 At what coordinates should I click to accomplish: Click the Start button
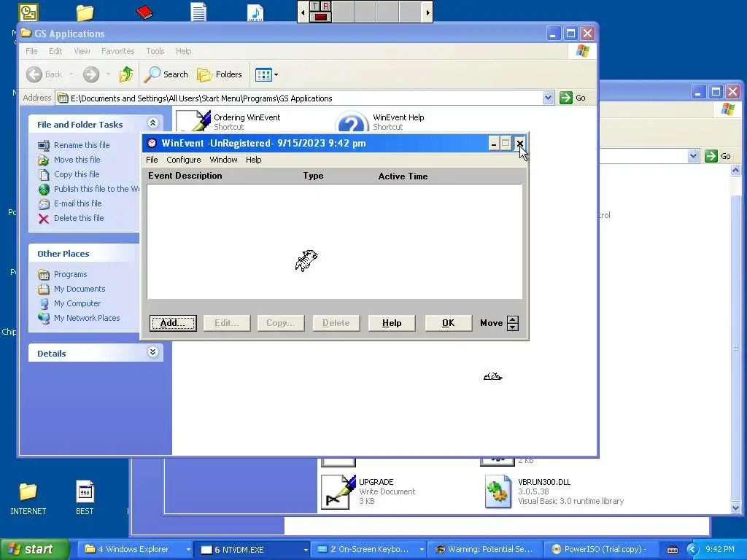(35, 549)
